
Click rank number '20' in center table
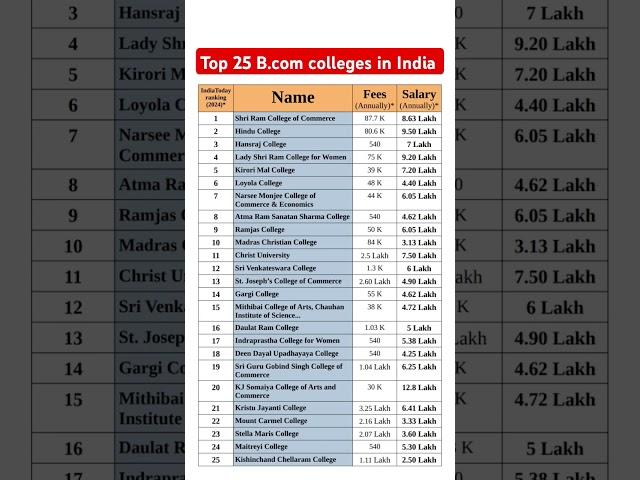tap(216, 387)
